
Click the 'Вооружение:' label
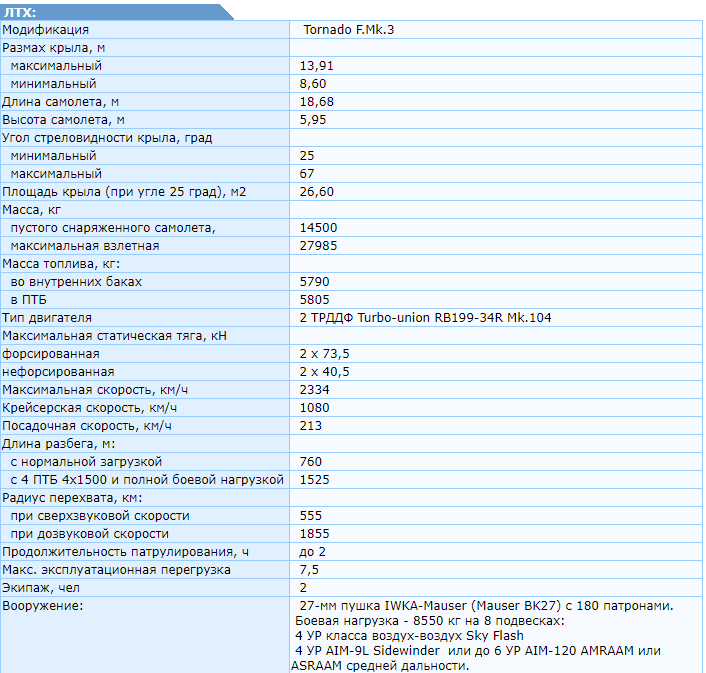pyautogui.click(x=43, y=606)
